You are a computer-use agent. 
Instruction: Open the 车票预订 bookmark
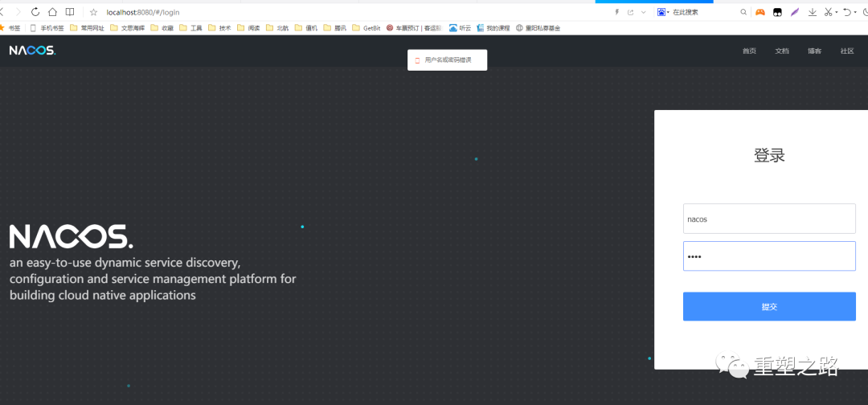pyautogui.click(x=414, y=27)
